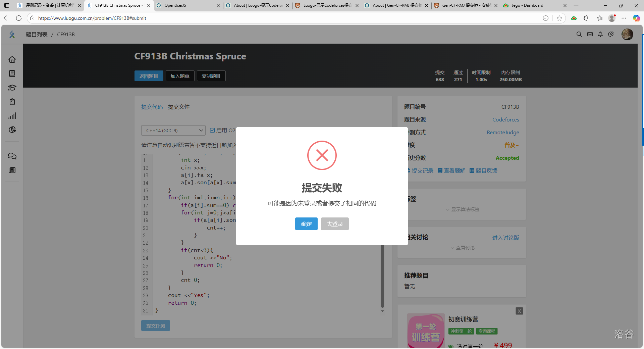Click the browser back arrow
Image resolution: width=644 pixels, height=349 pixels.
7,18
